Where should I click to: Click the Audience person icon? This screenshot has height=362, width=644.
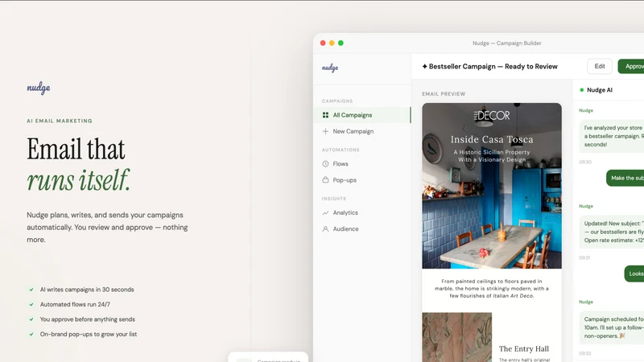click(x=325, y=229)
